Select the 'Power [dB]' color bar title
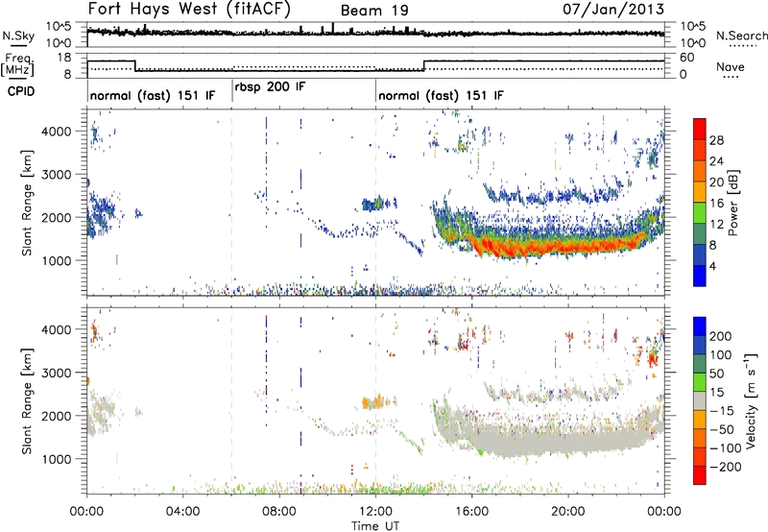The image size is (768, 532). pyautogui.click(x=733, y=203)
